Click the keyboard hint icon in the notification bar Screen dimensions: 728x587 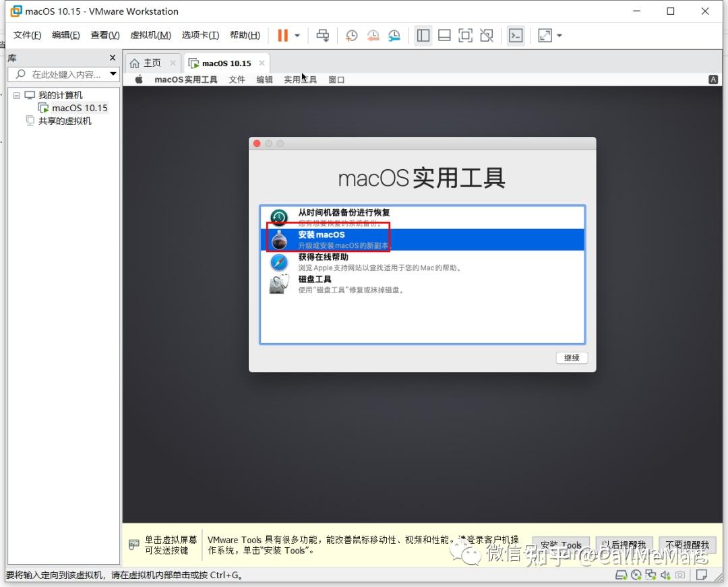coord(133,545)
